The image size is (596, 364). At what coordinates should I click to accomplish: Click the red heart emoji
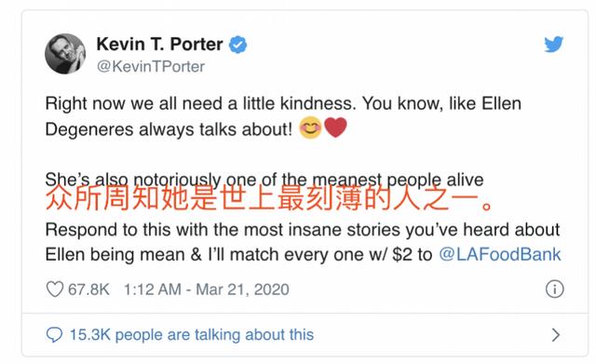(x=335, y=128)
